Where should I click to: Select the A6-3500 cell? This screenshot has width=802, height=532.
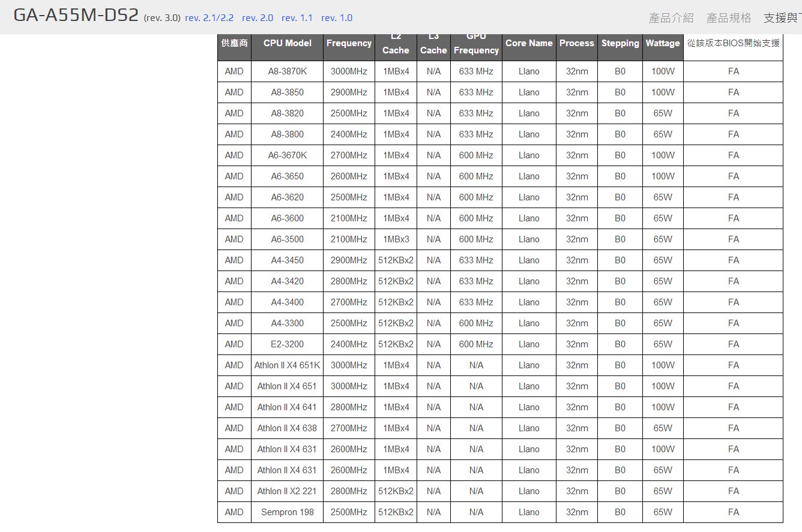coord(288,239)
